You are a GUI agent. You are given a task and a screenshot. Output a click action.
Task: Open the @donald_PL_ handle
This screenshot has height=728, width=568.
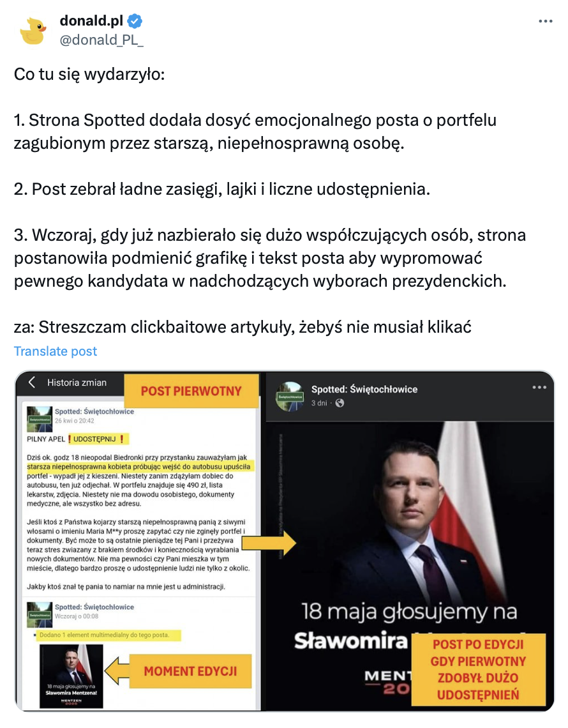click(101, 40)
